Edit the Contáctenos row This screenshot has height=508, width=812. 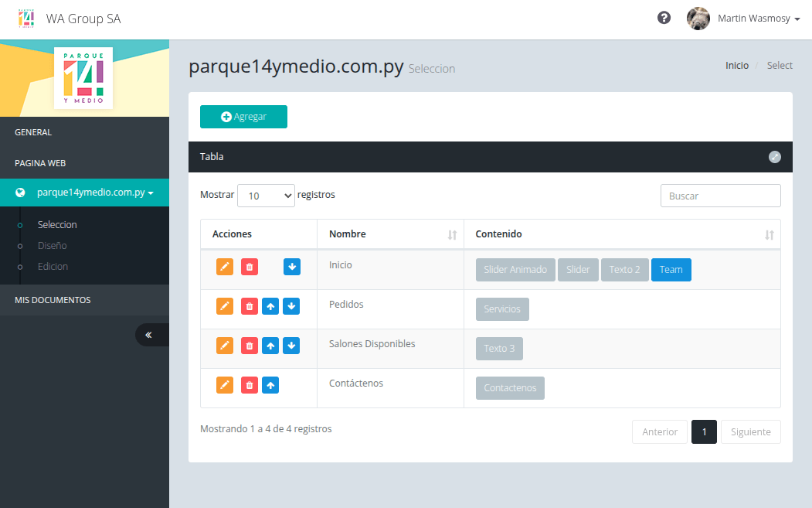click(x=225, y=385)
